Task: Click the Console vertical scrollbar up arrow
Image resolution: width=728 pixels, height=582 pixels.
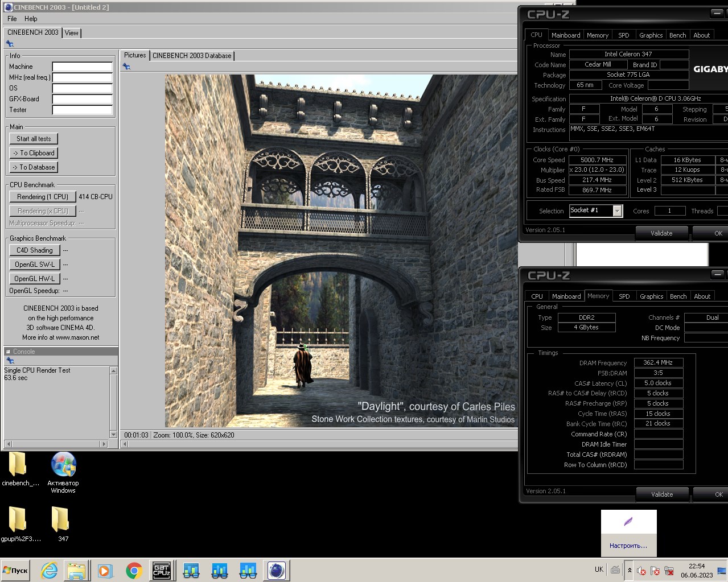Action: (113, 370)
